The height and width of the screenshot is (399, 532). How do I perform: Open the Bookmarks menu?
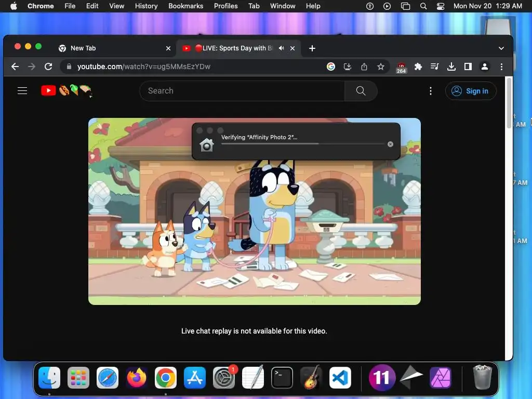tap(185, 6)
